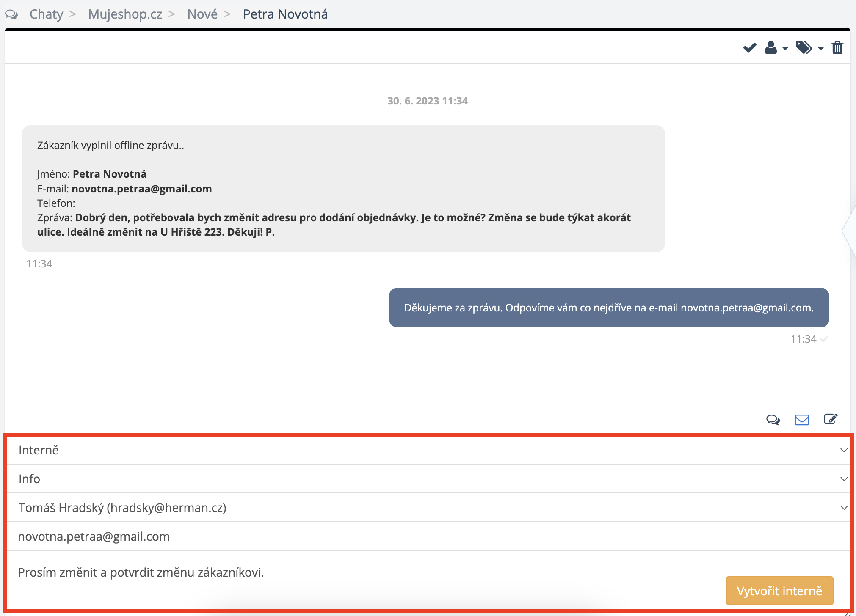Image resolution: width=856 pixels, height=616 pixels.
Task: Mark chat as resolved with checkmark icon
Action: tap(750, 48)
